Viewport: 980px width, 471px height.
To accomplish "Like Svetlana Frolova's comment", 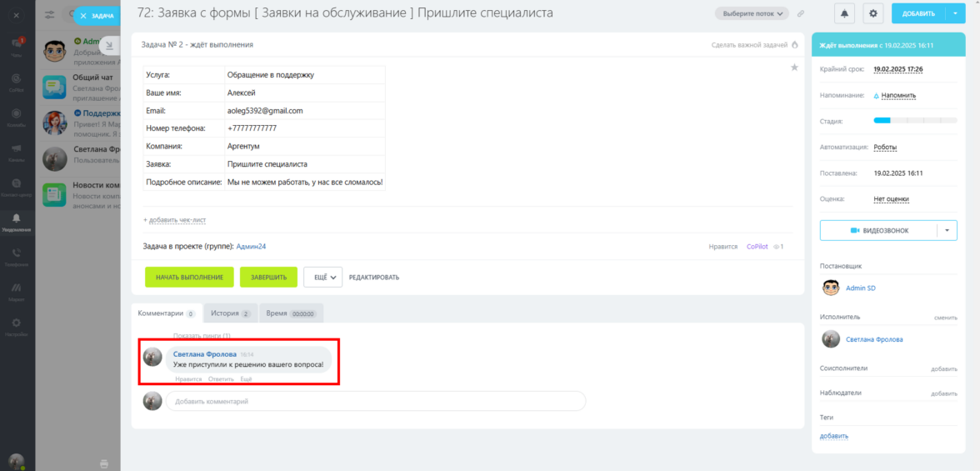I will [x=188, y=379].
